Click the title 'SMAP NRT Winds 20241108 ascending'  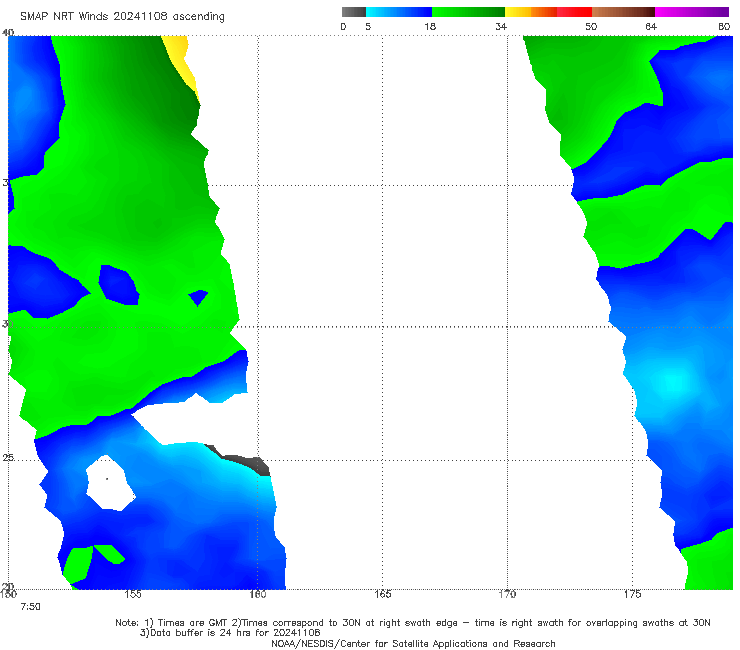click(122, 17)
